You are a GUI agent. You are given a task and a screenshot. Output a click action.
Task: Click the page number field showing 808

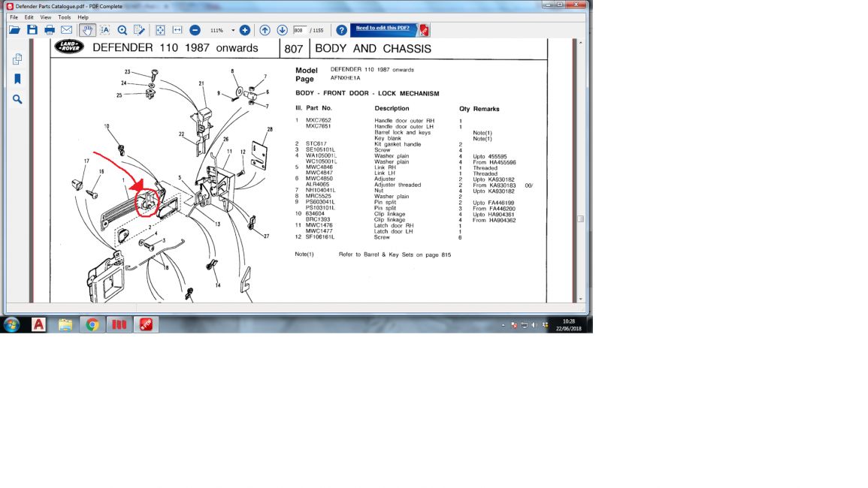click(300, 31)
